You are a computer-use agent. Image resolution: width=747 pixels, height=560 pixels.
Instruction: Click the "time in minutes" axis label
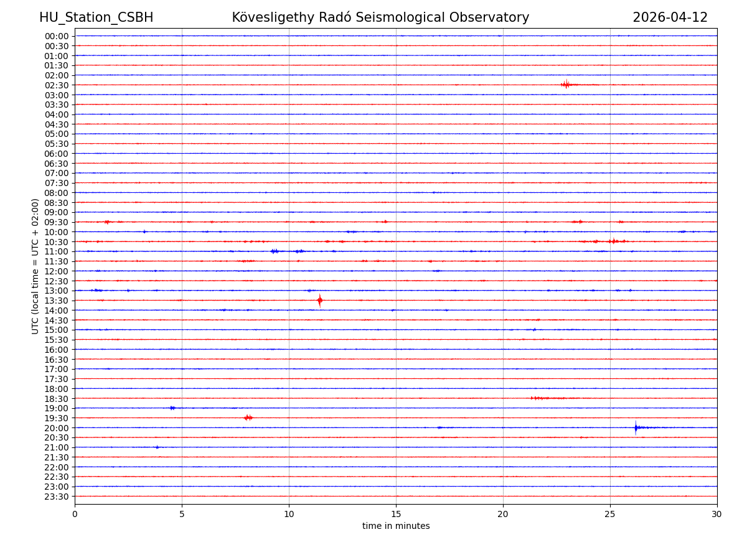396,526
